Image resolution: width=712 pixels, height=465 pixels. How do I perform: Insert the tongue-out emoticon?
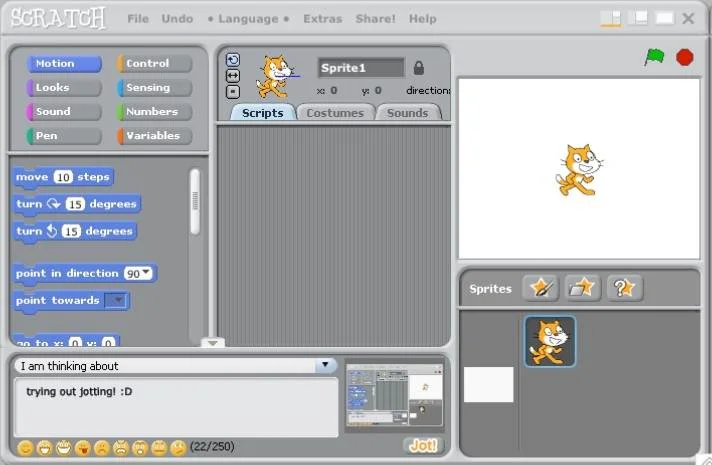tap(83, 448)
